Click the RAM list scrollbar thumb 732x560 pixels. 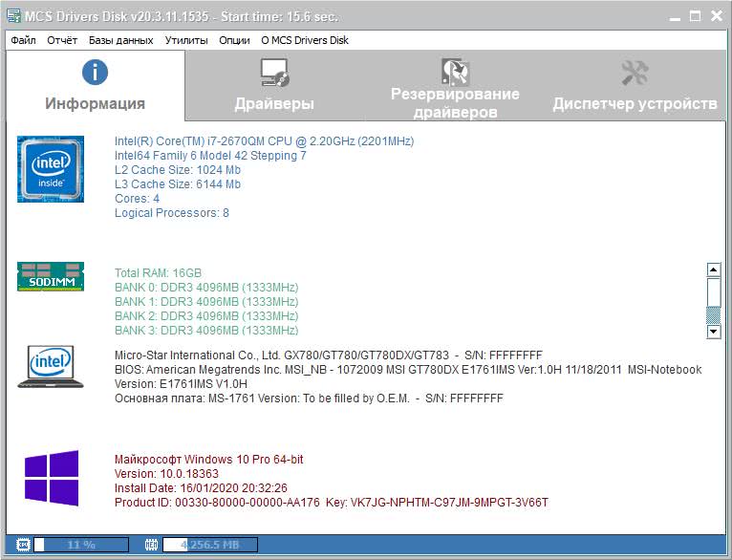click(714, 292)
